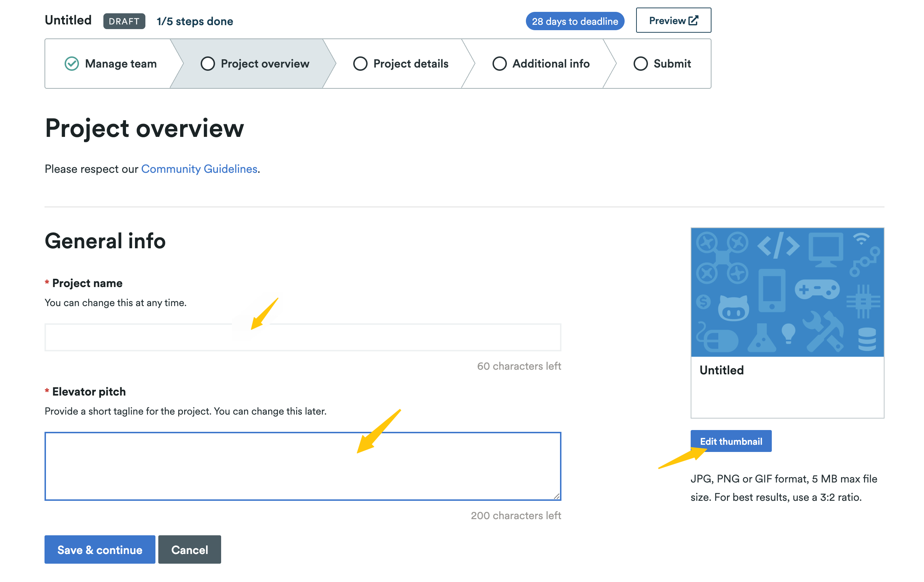The image size is (924, 582).
Task: Jump to the Submit step
Action: click(672, 63)
